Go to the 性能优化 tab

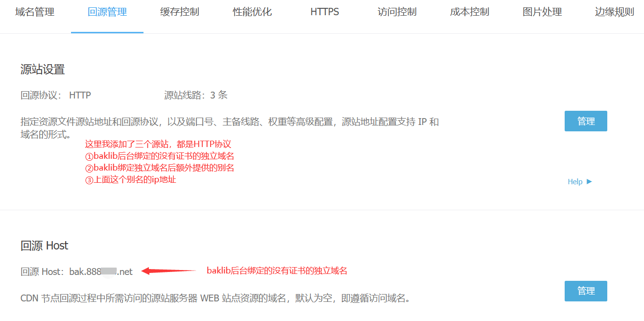point(252,12)
